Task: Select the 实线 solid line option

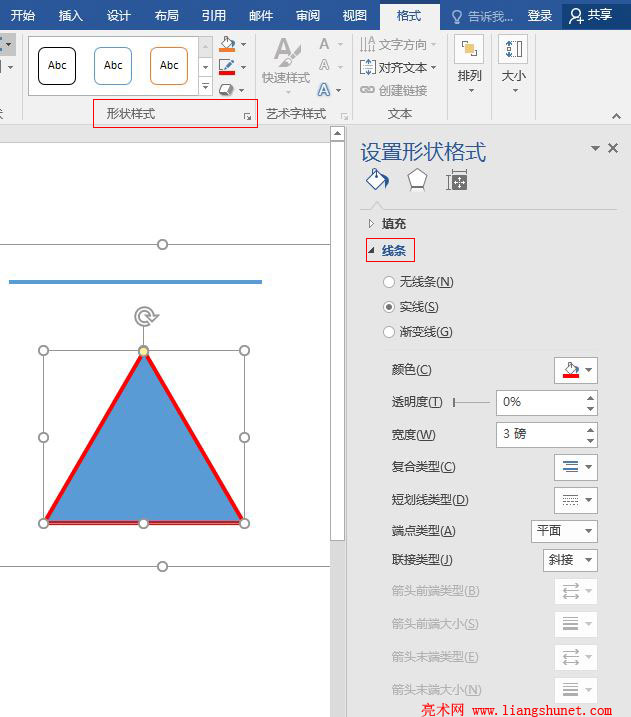Action: point(411,307)
